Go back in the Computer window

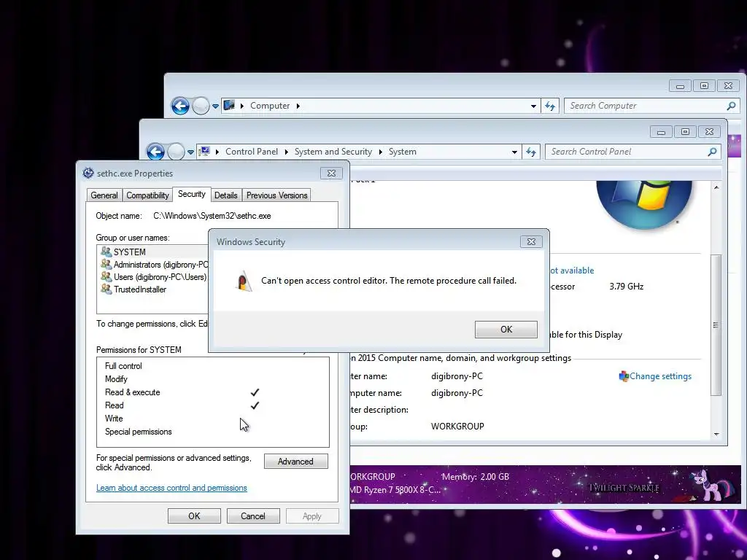pyautogui.click(x=181, y=106)
